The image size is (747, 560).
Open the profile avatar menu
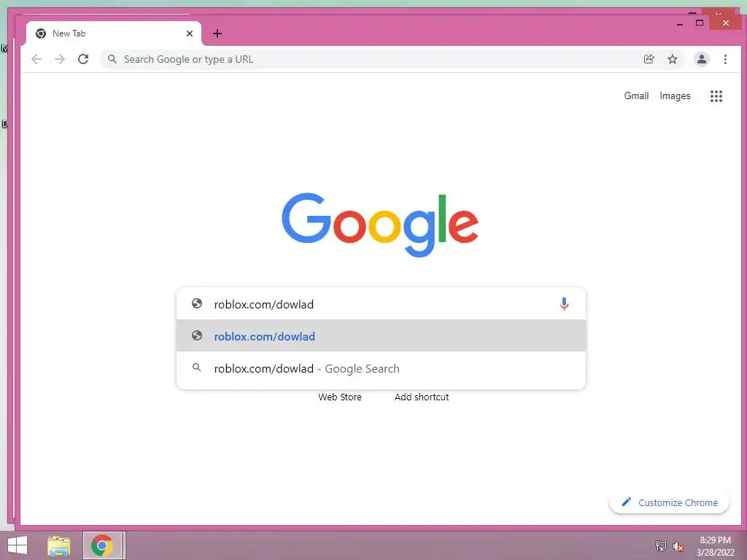[701, 59]
